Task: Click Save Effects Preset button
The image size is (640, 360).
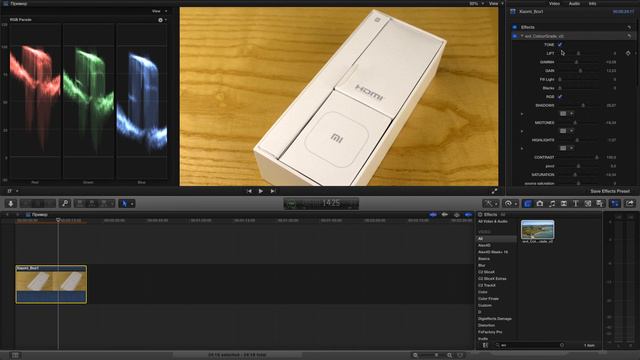Action: point(610,191)
